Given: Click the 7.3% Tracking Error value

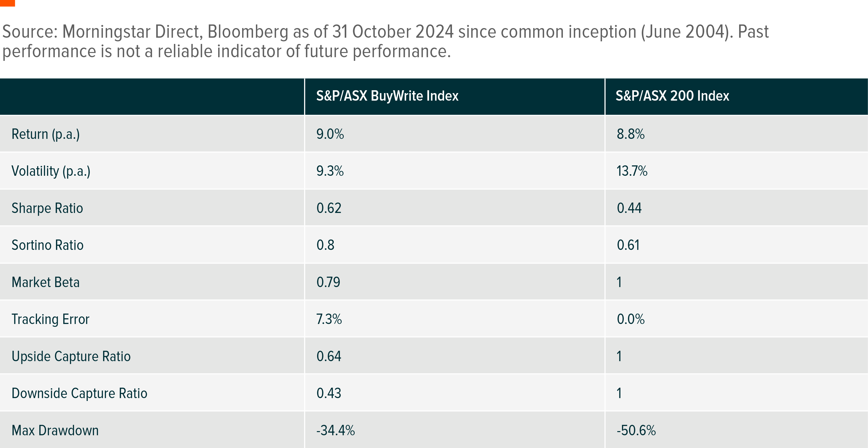Looking at the screenshot, I should pyautogui.click(x=329, y=319).
